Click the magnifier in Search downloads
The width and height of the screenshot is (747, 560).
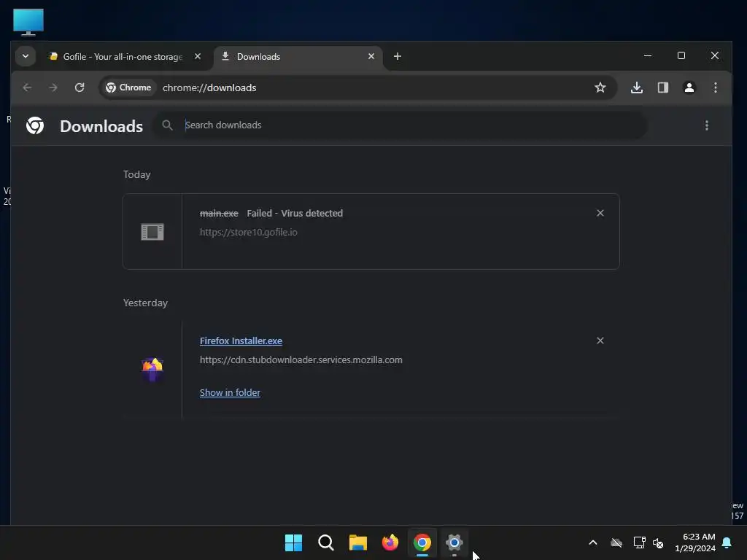167,125
